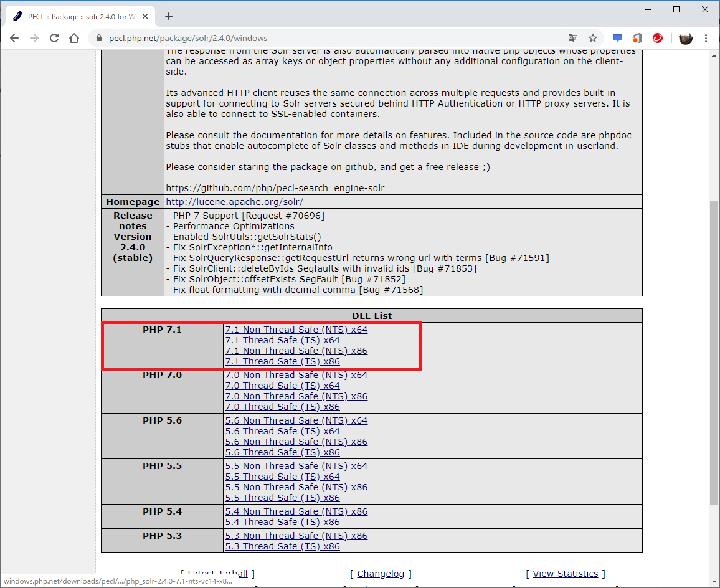Download 5.3 Thread Safe (TS) x86
The height and width of the screenshot is (588, 720).
pyautogui.click(x=282, y=546)
